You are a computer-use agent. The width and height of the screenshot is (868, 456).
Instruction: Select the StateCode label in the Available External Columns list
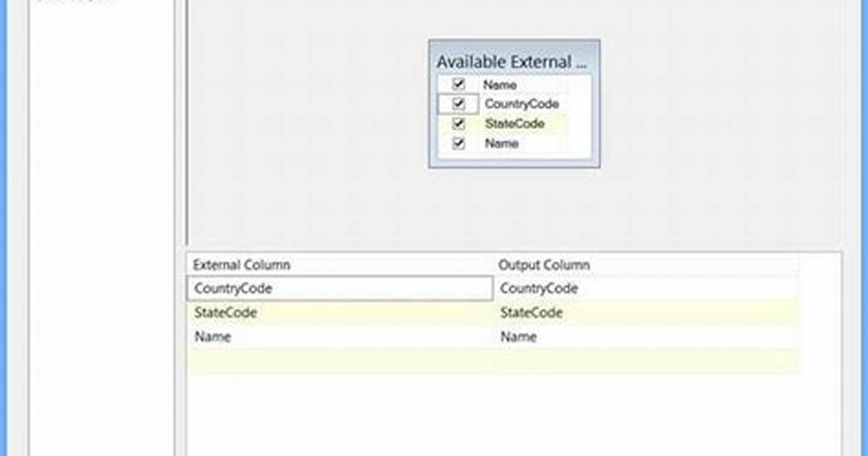[515, 123]
